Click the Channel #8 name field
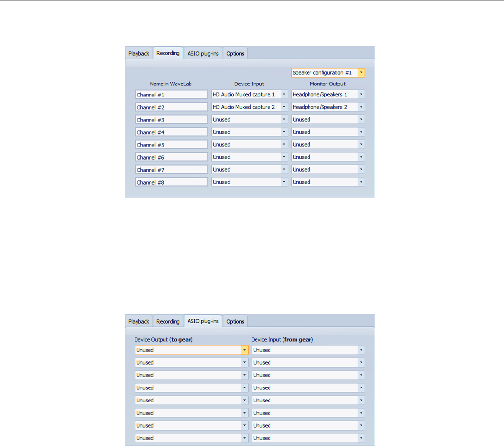504x446 pixels. pos(171,182)
